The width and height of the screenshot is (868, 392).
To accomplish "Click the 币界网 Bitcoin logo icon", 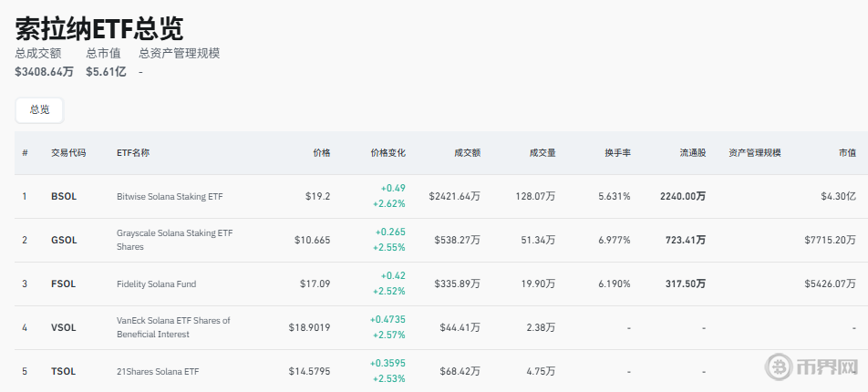I will [780, 367].
